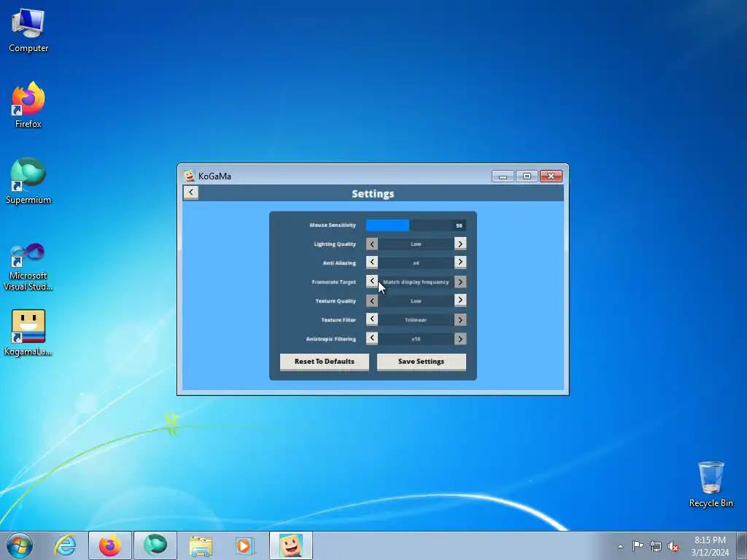Click the Mouse Sensitivity value 50
The height and width of the screenshot is (560, 747).
tap(459, 225)
